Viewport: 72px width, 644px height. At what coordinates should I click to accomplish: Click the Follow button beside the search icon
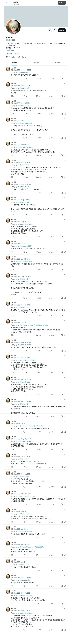coord(62,30)
